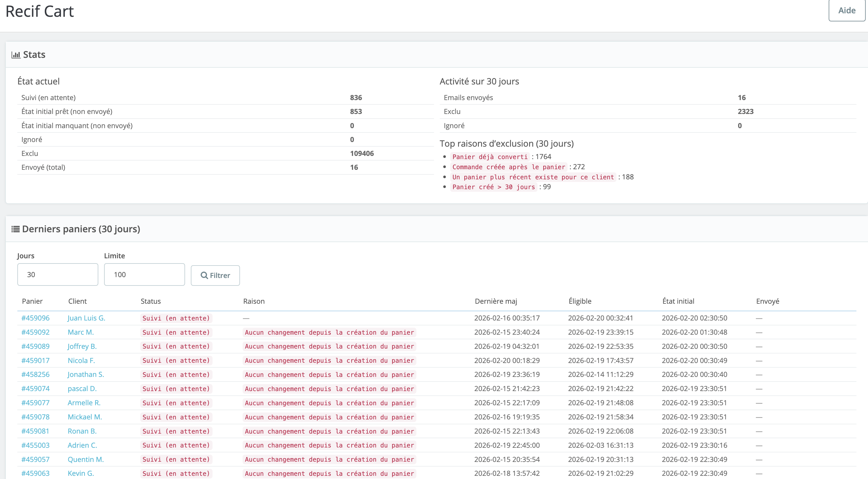Click the Filtrer button

click(215, 275)
